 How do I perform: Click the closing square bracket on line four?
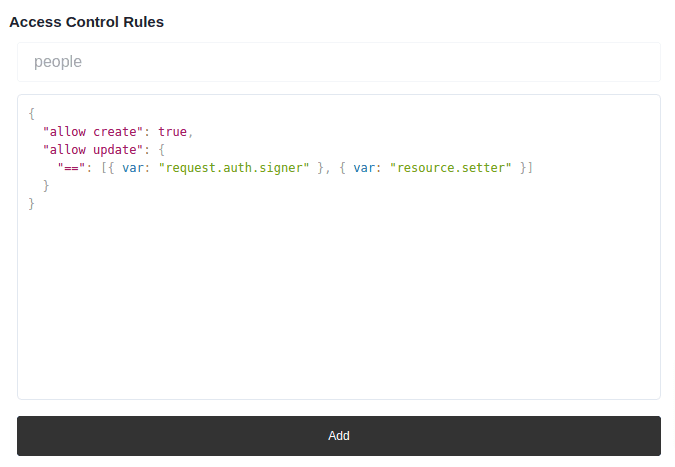click(531, 168)
